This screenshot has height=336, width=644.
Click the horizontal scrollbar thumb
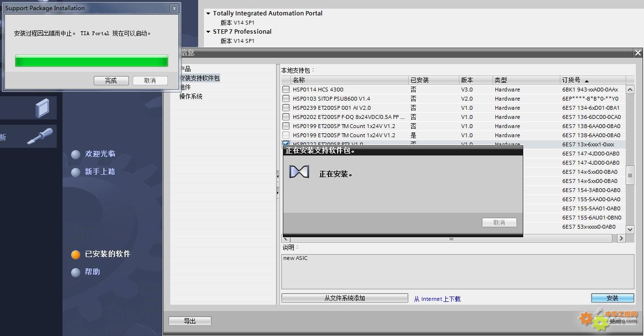[451, 238]
